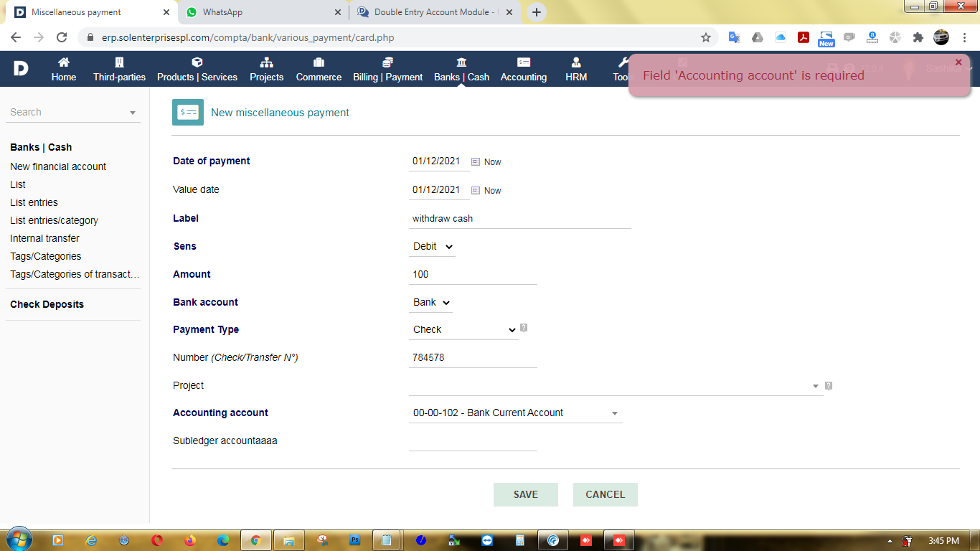Open Photoshop from the taskbar
This screenshot has height=551, width=980.
[x=354, y=540]
